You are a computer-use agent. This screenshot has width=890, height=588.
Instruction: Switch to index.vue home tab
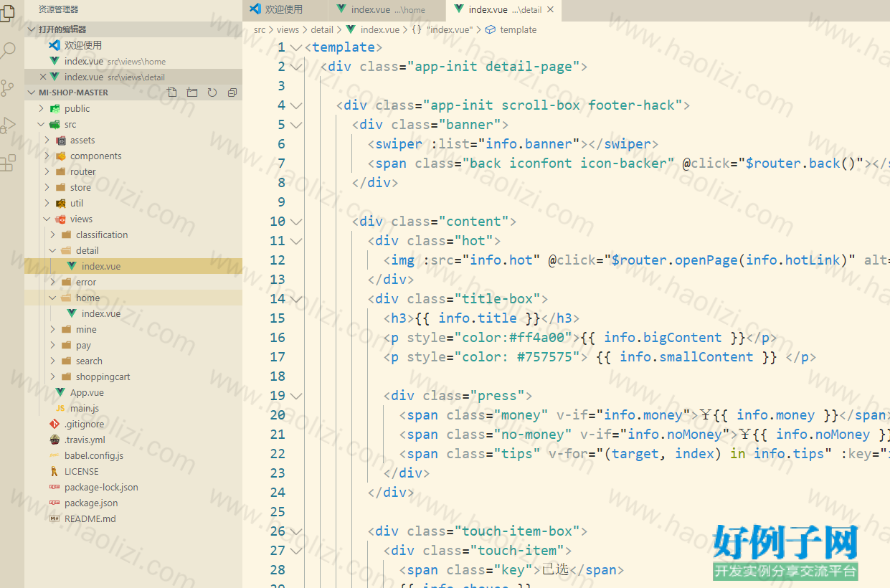click(x=387, y=10)
